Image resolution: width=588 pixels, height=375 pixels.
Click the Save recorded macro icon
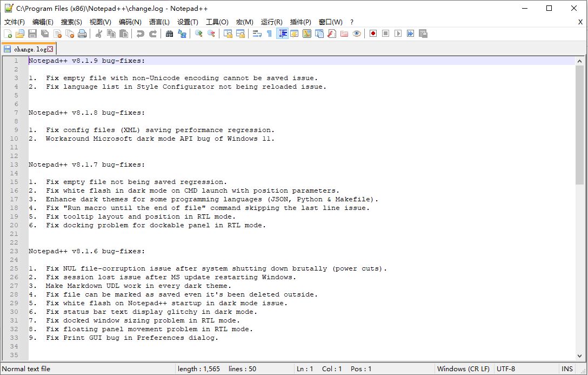pos(423,34)
